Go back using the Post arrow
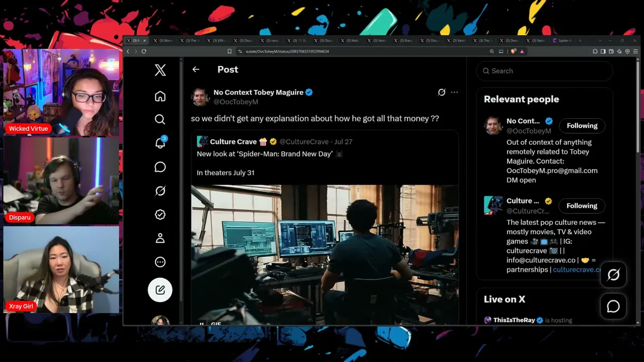Image resolution: width=644 pixels, height=362 pixels. [196, 69]
